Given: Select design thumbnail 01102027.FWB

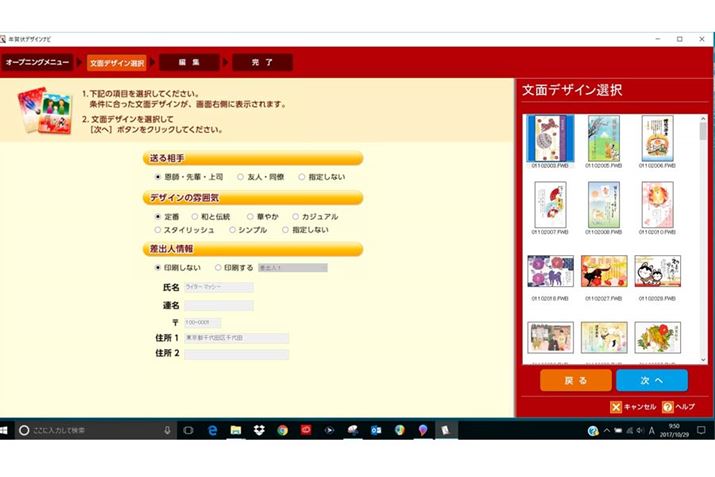Looking at the screenshot, I should (604, 271).
